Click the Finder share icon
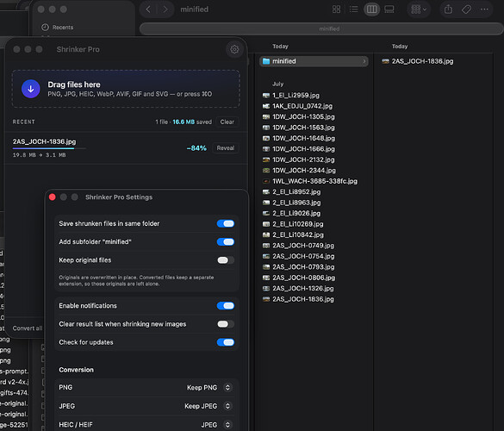 click(x=448, y=9)
